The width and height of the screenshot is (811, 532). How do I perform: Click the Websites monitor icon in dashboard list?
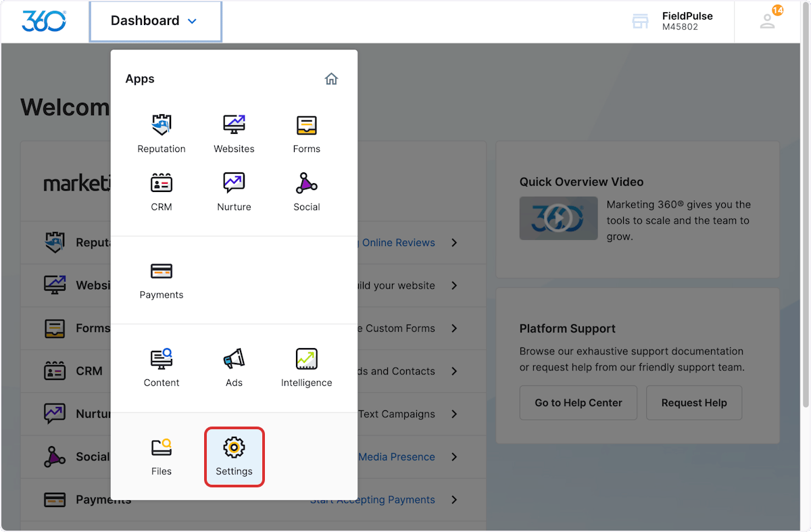(x=55, y=285)
